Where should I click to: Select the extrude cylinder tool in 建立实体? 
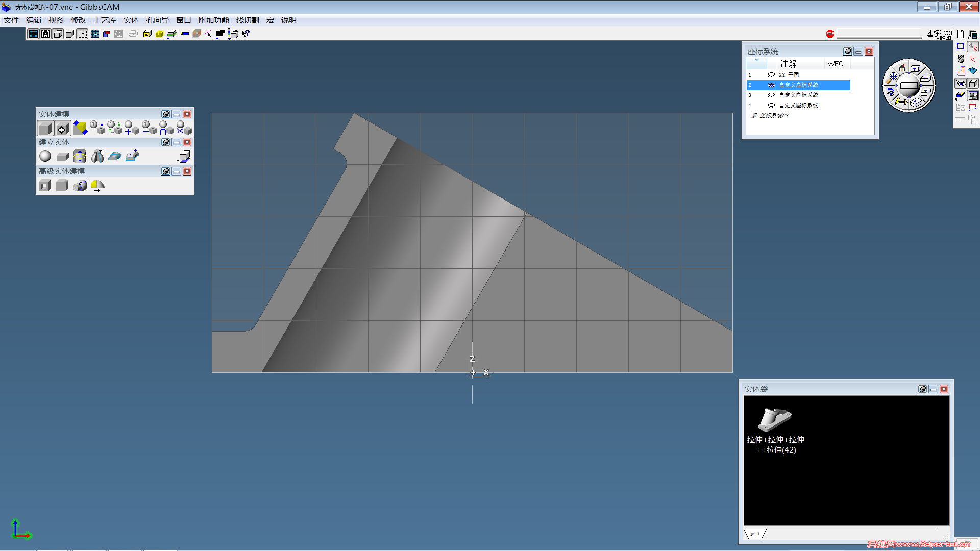(x=80, y=156)
